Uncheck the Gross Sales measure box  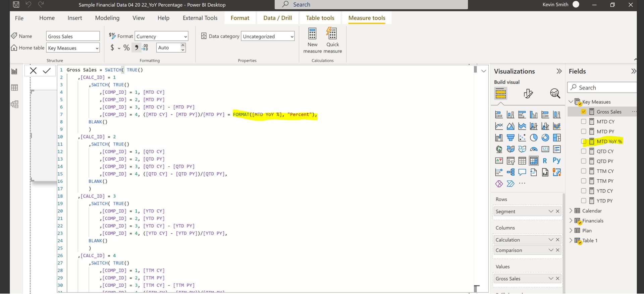(584, 112)
